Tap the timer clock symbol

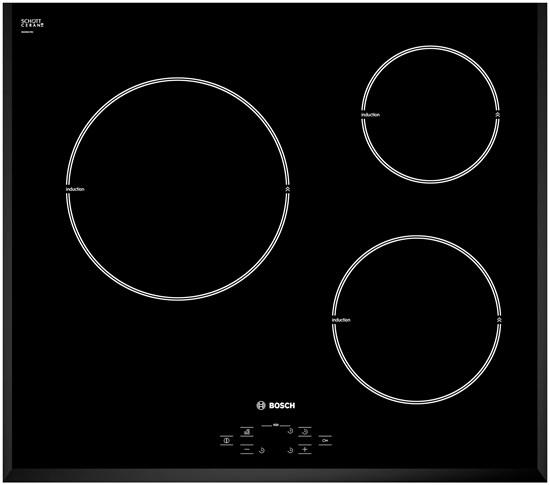click(305, 432)
